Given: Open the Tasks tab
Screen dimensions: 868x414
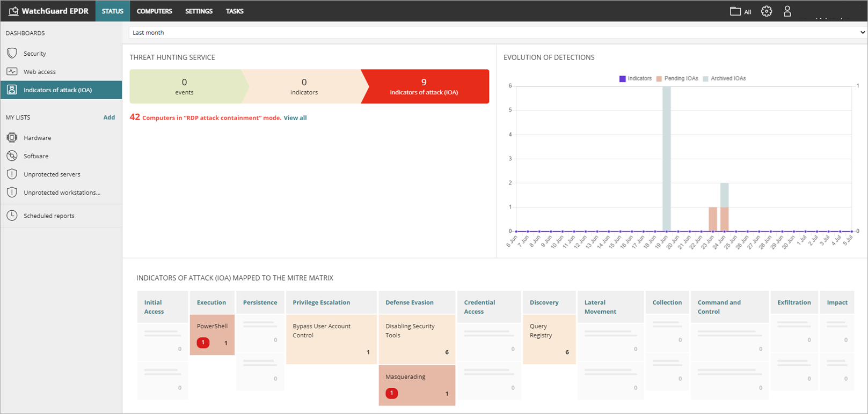Looking at the screenshot, I should [x=235, y=11].
